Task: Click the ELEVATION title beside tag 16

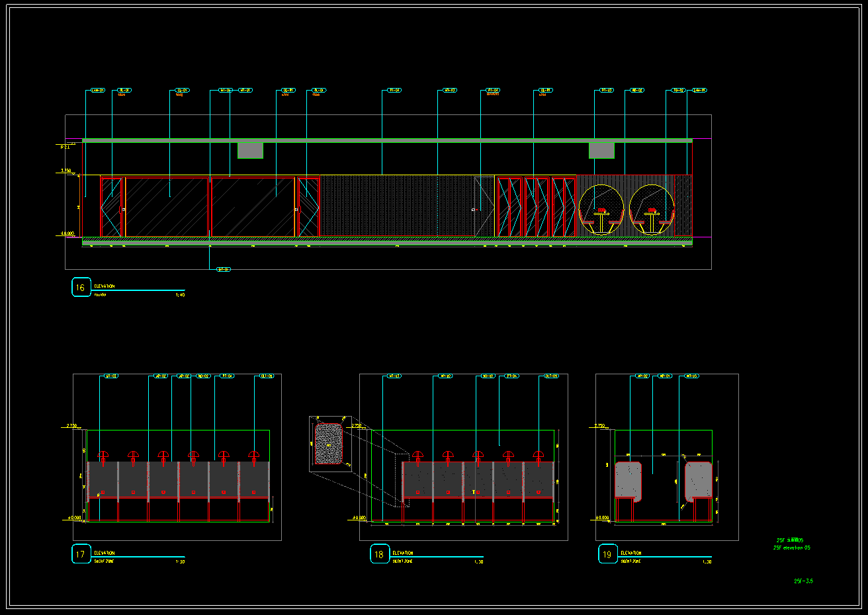Action: pos(105,286)
